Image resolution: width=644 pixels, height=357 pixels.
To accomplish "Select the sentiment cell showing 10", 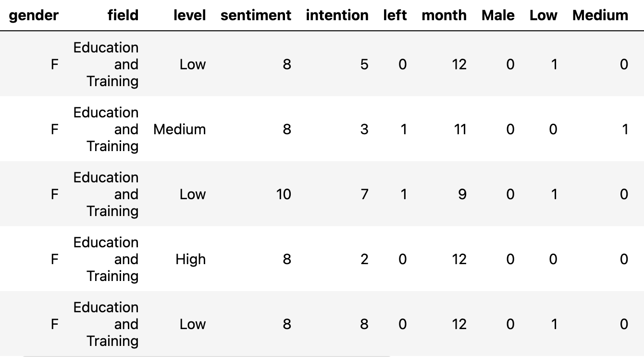I will click(284, 194).
